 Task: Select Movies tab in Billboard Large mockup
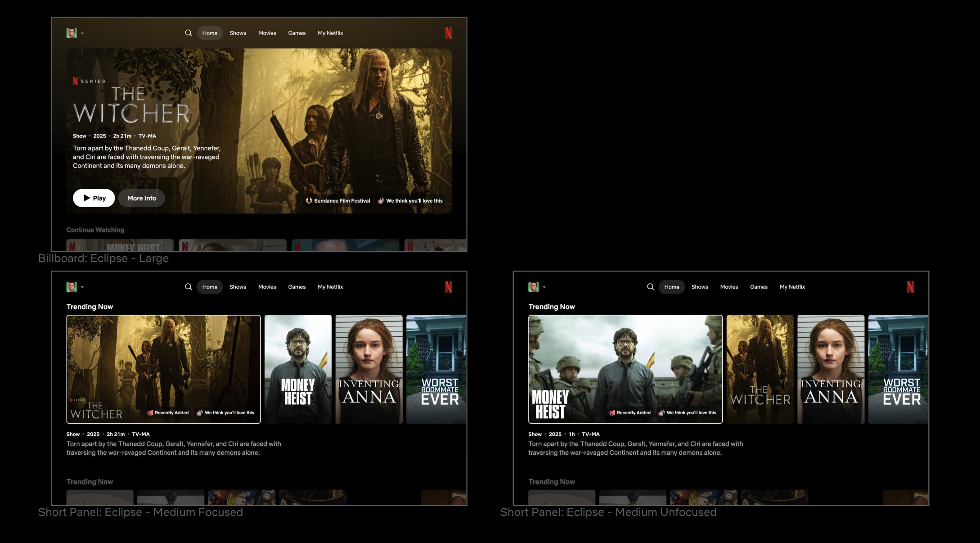[267, 33]
